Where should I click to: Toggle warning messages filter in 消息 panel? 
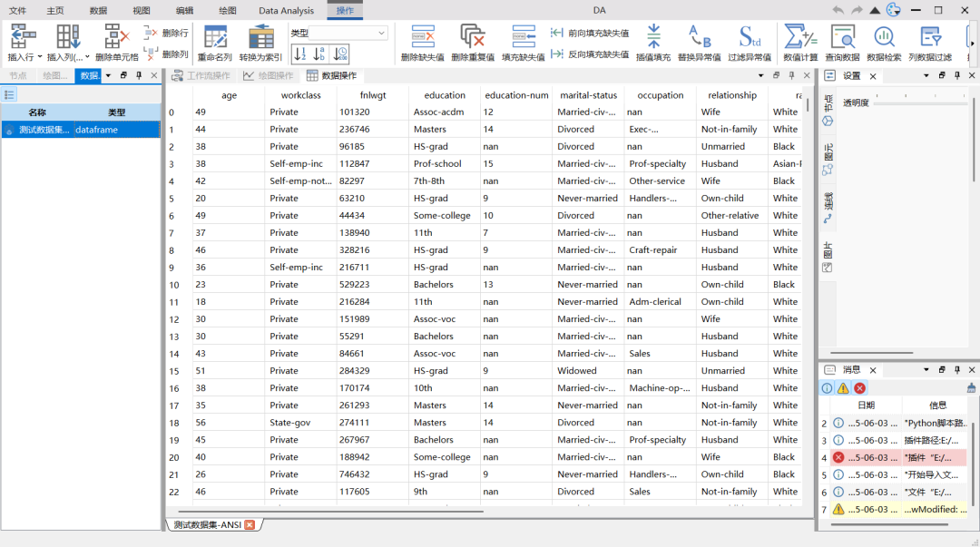843,388
